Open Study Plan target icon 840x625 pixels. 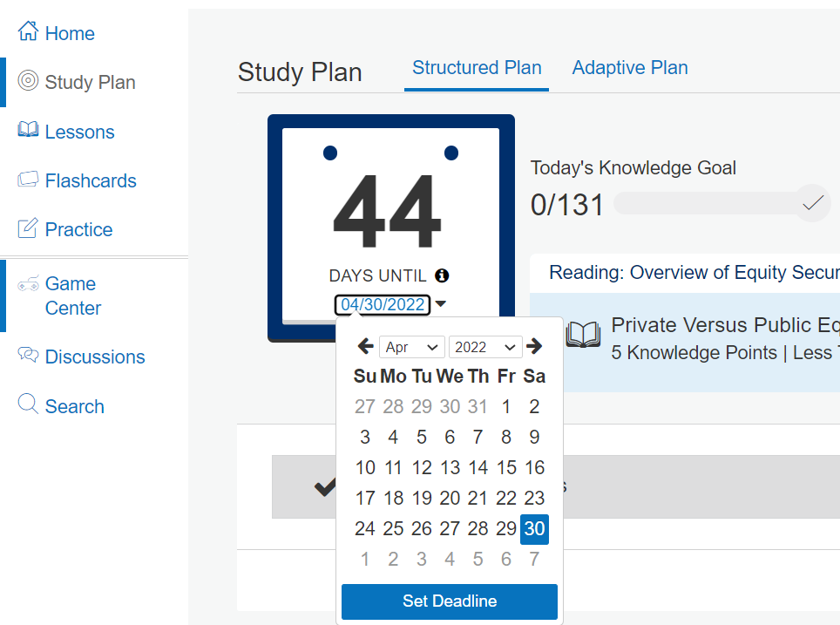click(28, 80)
